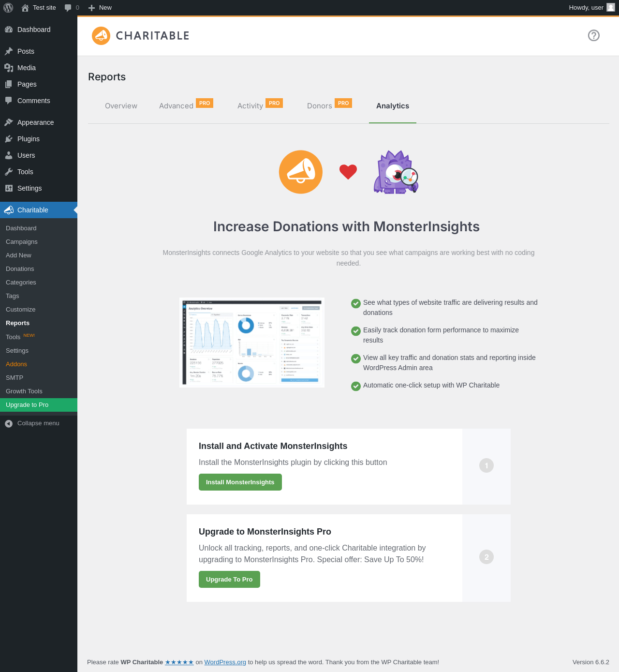Click the Pages icon in the sidebar
Screen dimensions: 619x672
click(9, 84)
